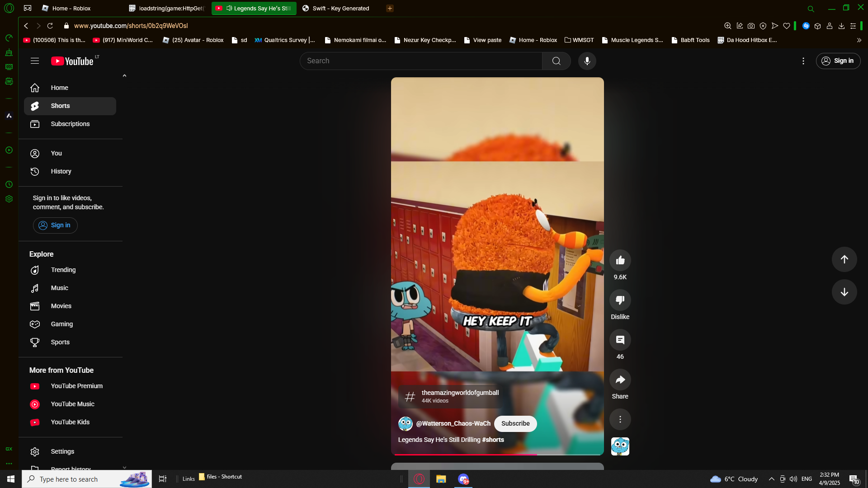Open Discord from the taskbar
The height and width of the screenshot is (488, 868).
pos(463,479)
